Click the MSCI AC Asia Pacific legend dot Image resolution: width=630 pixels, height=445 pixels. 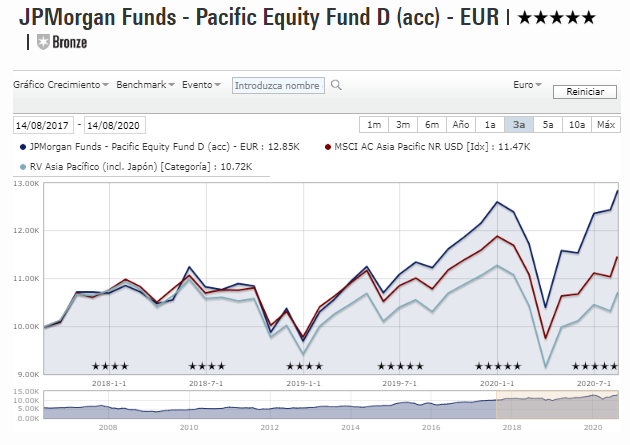point(327,147)
